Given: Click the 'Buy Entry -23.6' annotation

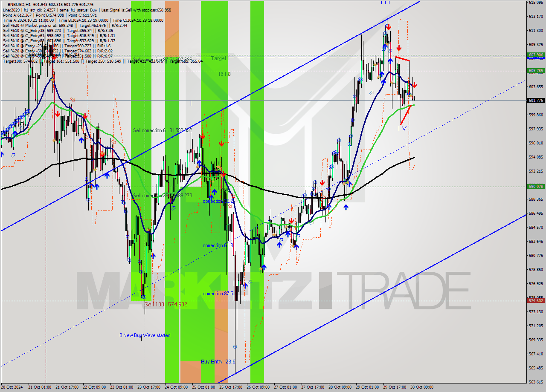Looking at the screenshot, I should pyautogui.click(x=218, y=362).
